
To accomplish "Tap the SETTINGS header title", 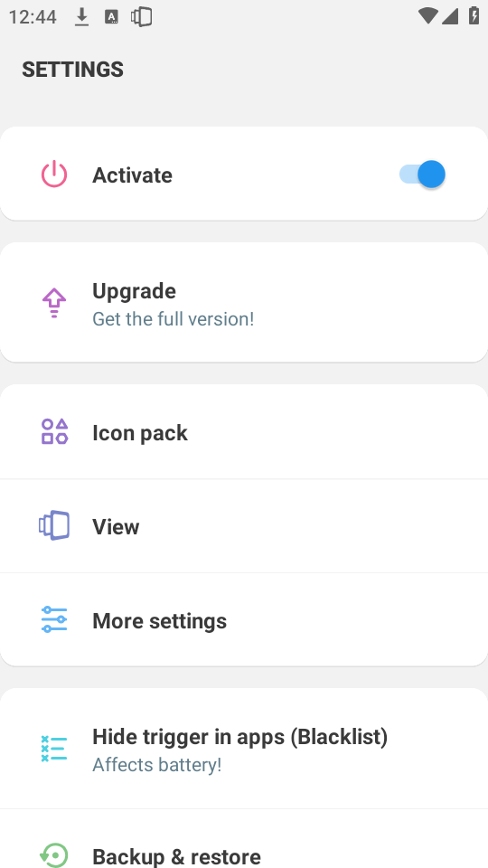I will [72, 70].
